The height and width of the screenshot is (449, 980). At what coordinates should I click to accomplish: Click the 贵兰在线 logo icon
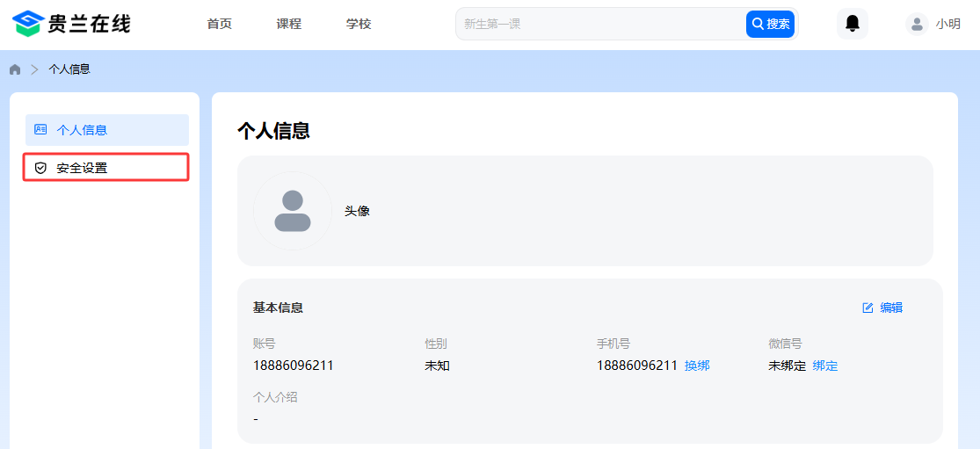click(x=28, y=24)
